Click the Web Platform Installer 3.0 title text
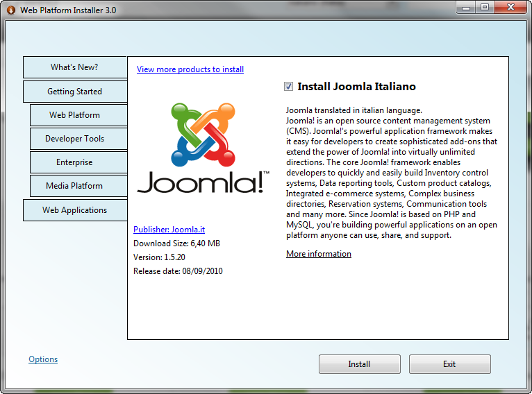The height and width of the screenshot is (394, 532). point(68,10)
